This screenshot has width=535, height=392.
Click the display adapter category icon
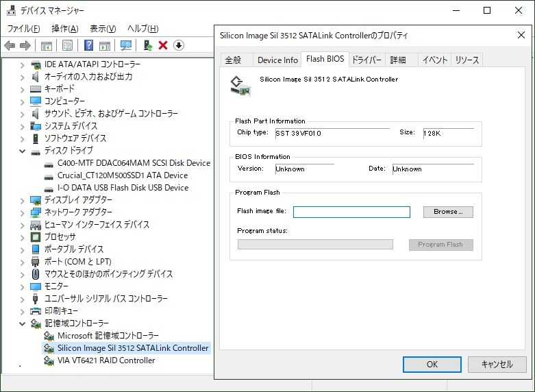click(36, 200)
